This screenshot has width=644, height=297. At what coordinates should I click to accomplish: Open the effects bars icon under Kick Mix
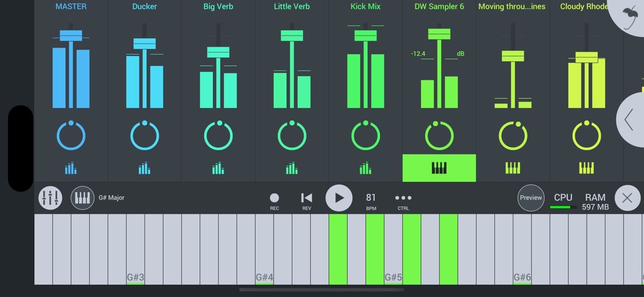click(365, 168)
